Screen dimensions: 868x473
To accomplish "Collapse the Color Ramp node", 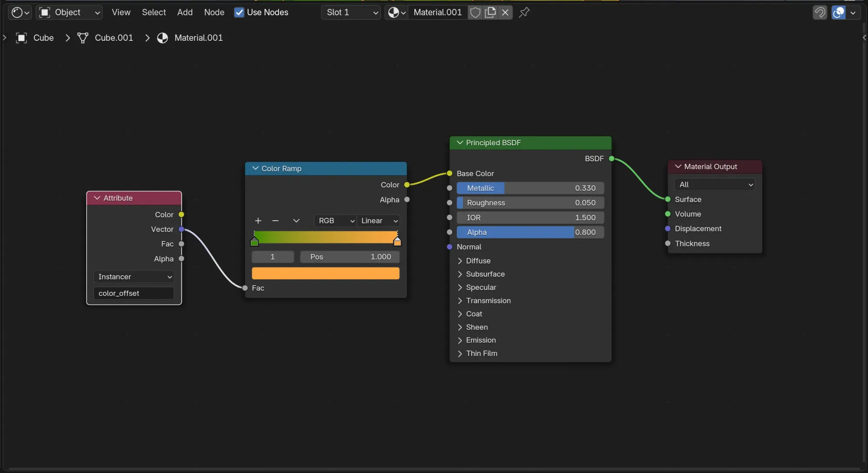I will point(255,168).
